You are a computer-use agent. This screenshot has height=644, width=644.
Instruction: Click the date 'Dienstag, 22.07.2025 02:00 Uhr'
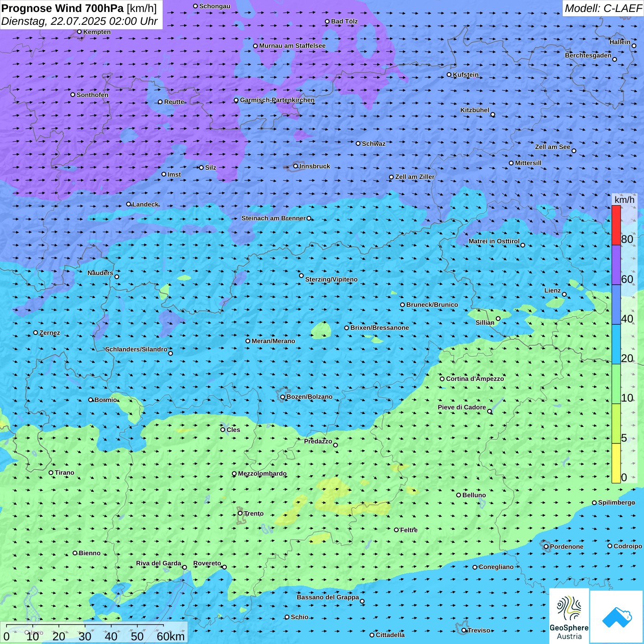[80, 21]
